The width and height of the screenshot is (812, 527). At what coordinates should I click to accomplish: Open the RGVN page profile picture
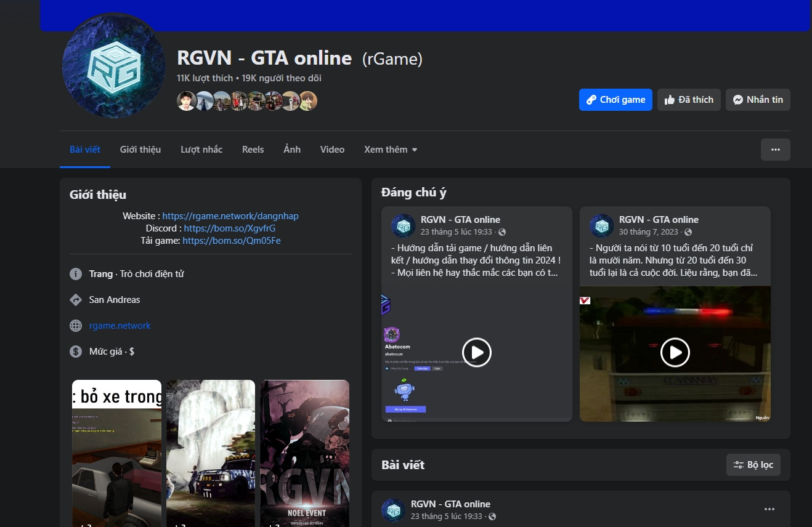(114, 65)
